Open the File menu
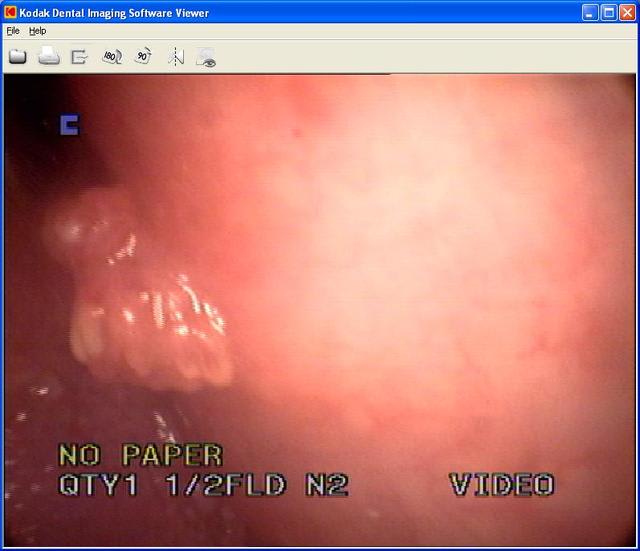Screen dimensions: 640x551 pos(13,31)
